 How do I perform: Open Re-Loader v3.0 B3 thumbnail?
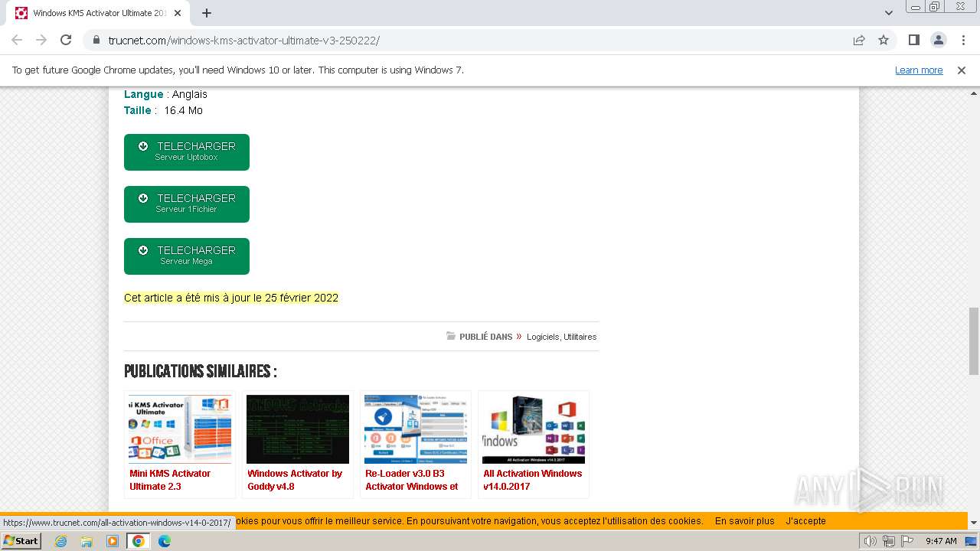coord(416,429)
